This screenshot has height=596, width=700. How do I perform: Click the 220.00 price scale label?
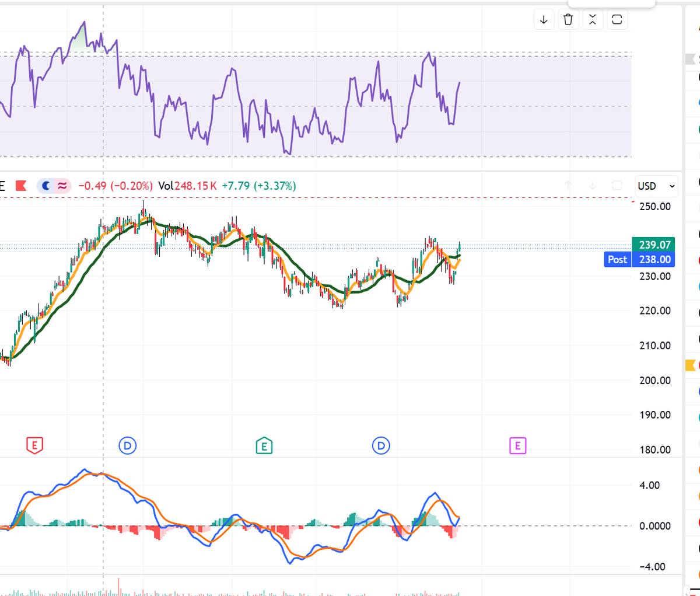[654, 311]
